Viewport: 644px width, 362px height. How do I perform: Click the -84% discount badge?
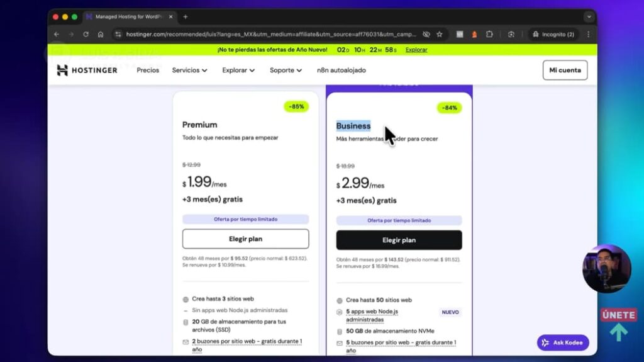[449, 108]
